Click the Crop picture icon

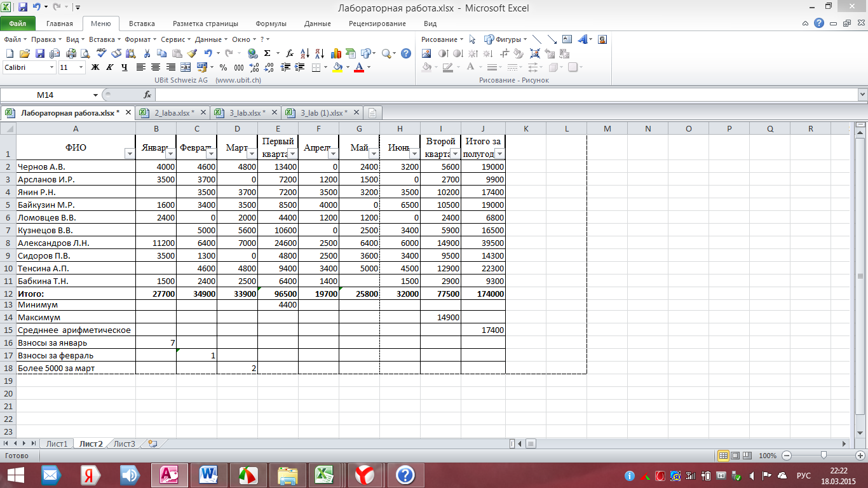tap(505, 53)
